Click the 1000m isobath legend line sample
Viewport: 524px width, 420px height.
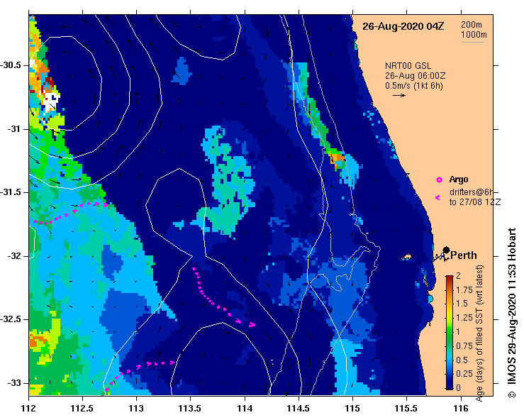(x=472, y=42)
